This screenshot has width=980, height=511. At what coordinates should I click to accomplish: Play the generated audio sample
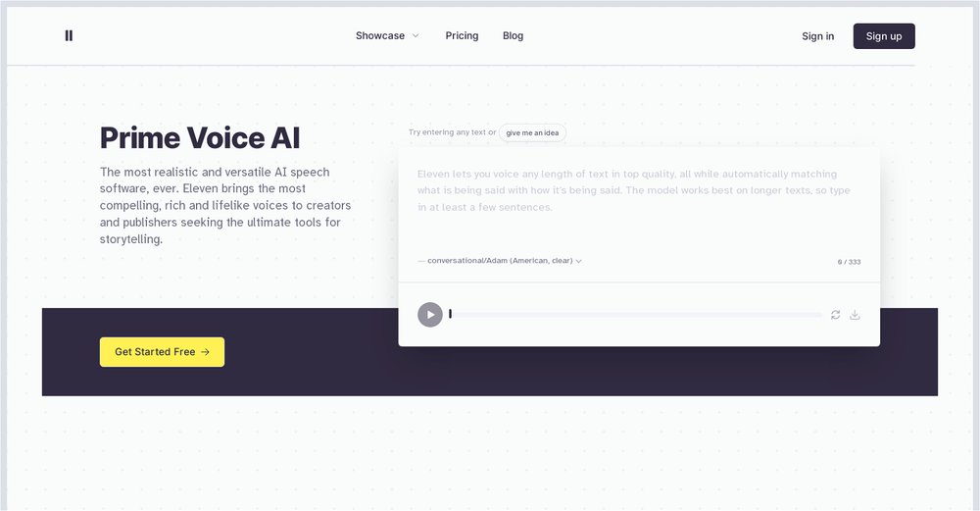(430, 315)
